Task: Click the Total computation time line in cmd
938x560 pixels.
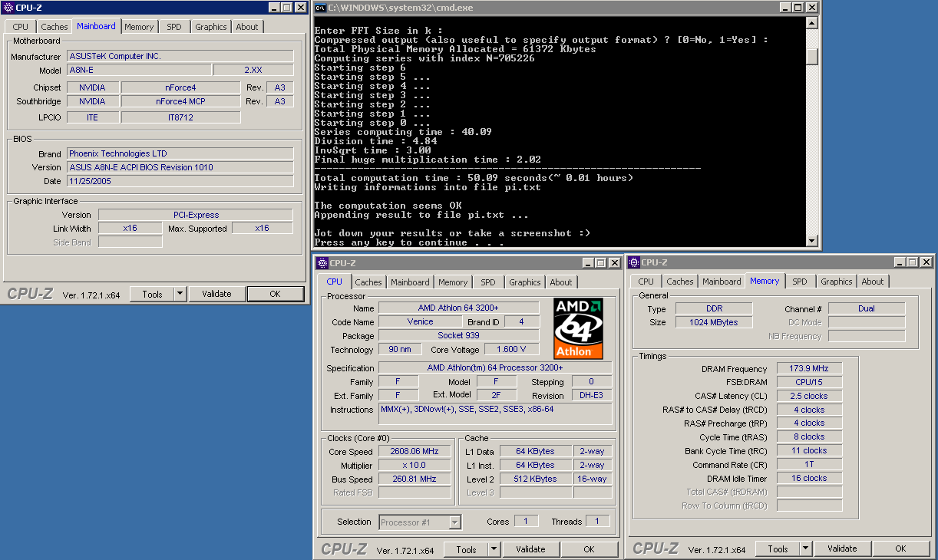Action: point(474,178)
